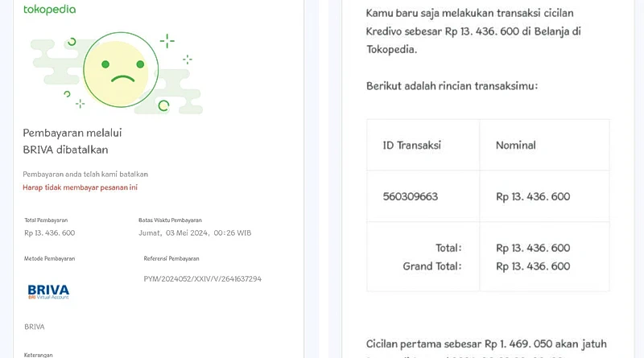This screenshot has width=644, height=358.
Task: Select reference PYM/2024052/XXIV/V/2641637294
Action: pos(203,279)
